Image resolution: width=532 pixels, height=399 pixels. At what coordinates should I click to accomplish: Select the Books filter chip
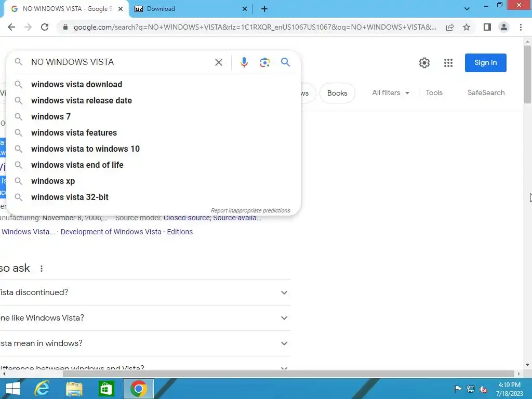click(337, 93)
